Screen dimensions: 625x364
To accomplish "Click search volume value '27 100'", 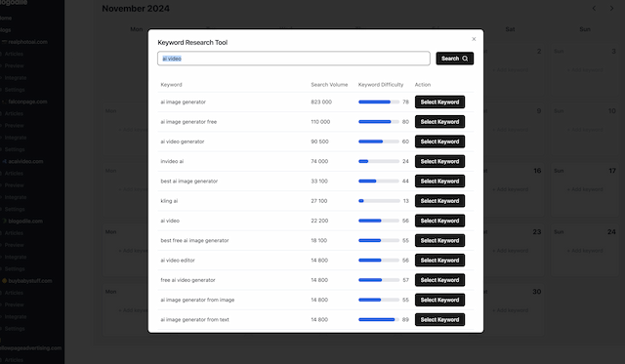I will (x=319, y=201).
